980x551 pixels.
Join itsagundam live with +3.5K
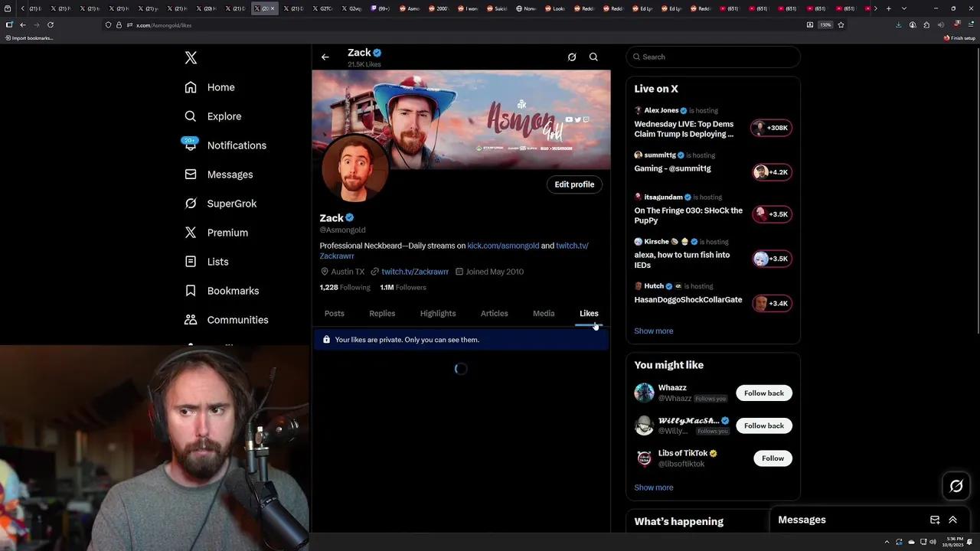pos(772,214)
